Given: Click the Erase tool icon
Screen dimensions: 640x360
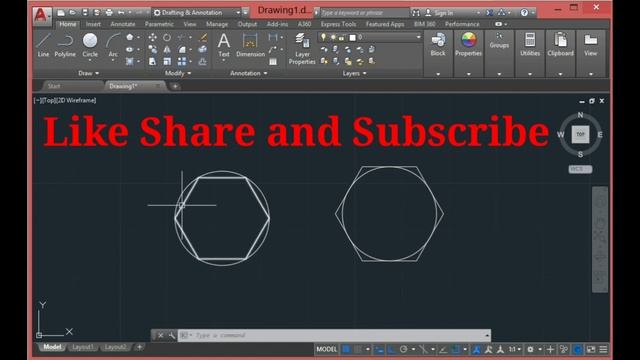Looking at the screenshot, I should tap(202, 37).
